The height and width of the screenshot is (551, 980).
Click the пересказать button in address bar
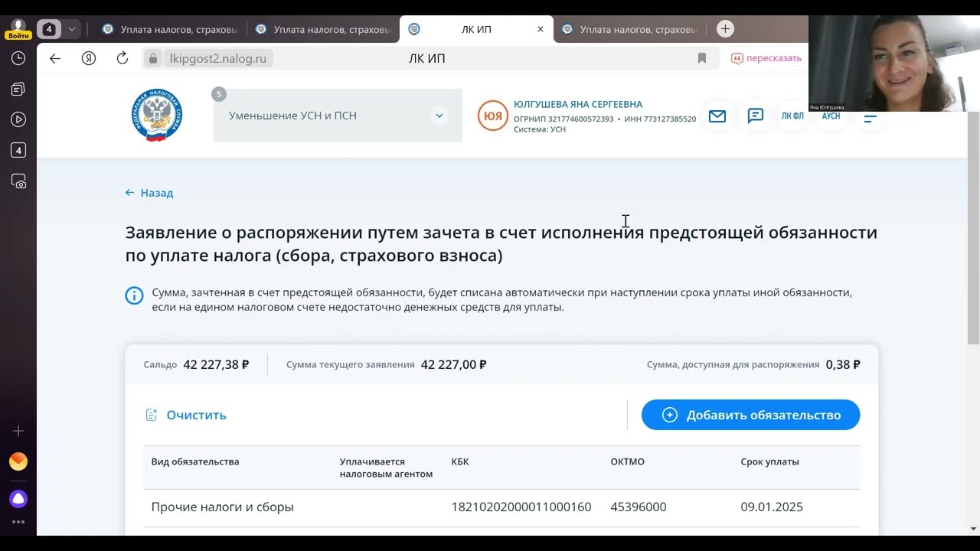[x=766, y=58]
